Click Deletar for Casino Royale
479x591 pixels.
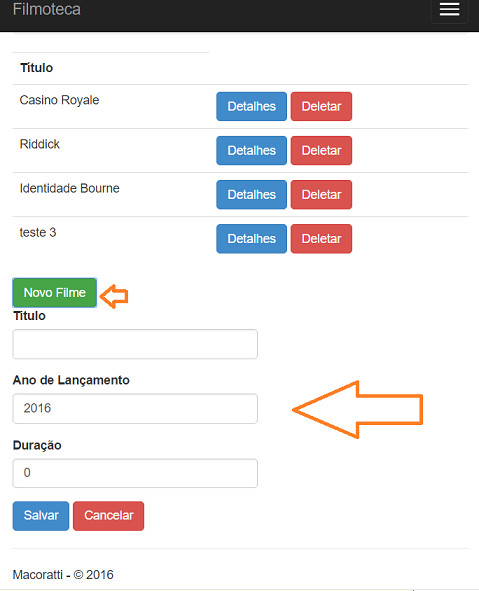[321, 106]
